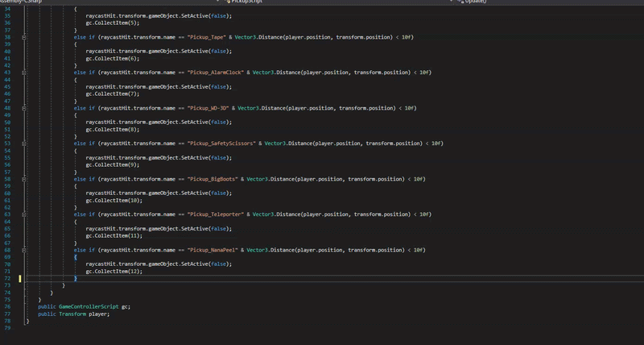Select line number 76 in the gutter
The width and height of the screenshot is (644, 345).
pyautogui.click(x=7, y=307)
